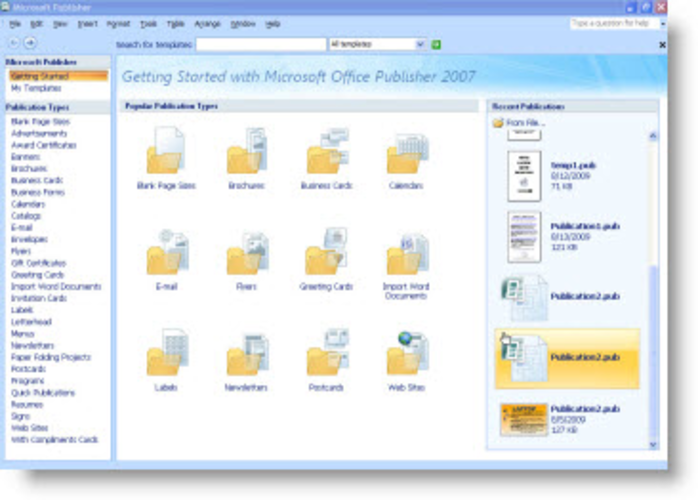The image size is (698, 500).
Task: Open the Postcards folder icon
Action: [328, 352]
